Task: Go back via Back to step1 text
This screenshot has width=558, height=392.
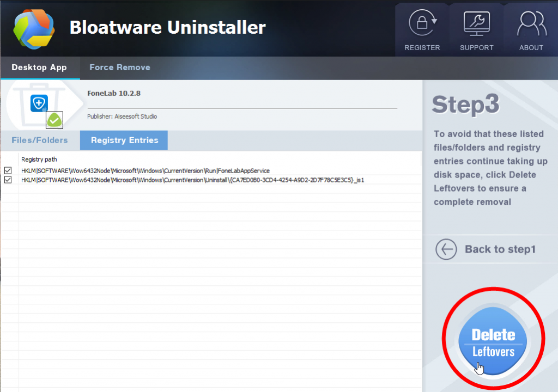Action: coord(500,249)
